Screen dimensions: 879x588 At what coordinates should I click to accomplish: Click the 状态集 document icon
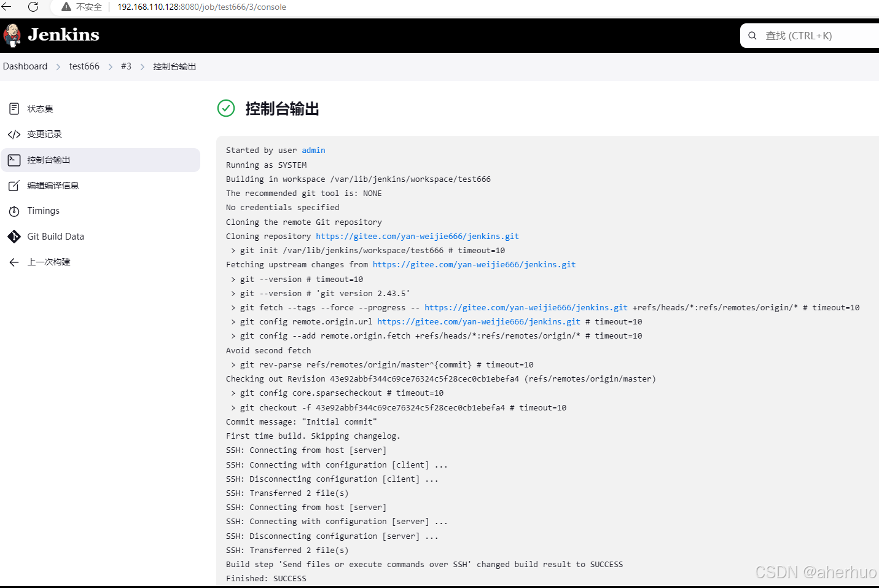tap(14, 109)
